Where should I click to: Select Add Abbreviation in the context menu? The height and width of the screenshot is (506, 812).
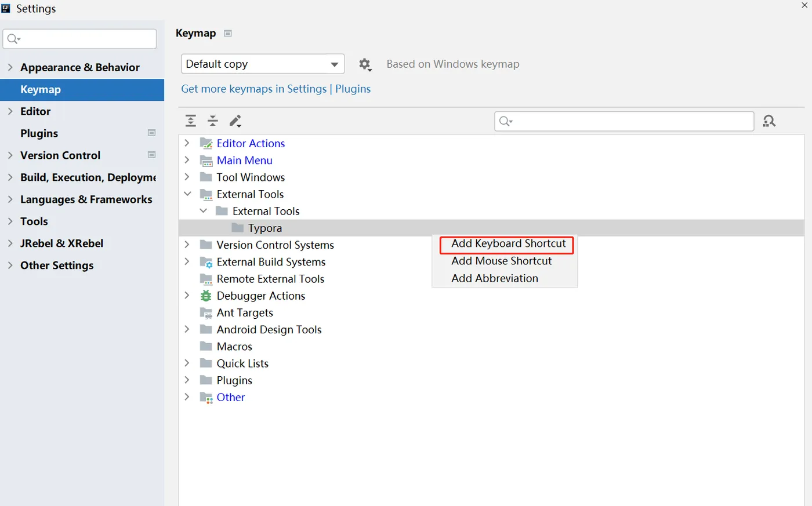495,278
